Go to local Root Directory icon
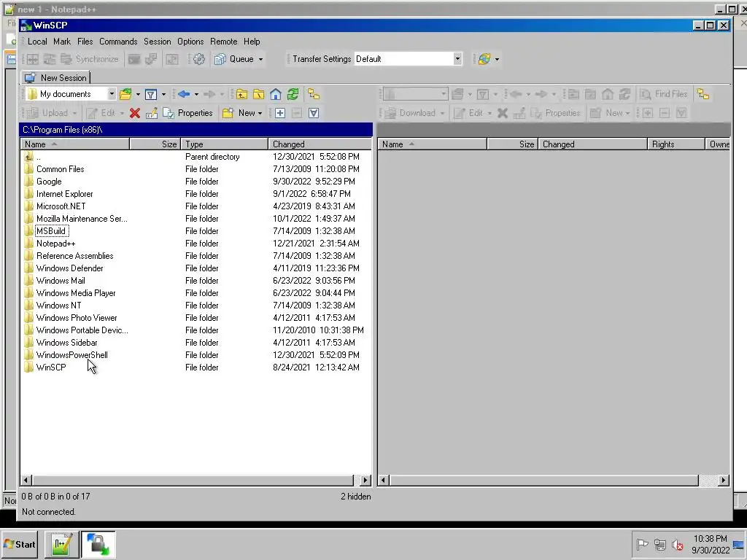 tap(258, 94)
